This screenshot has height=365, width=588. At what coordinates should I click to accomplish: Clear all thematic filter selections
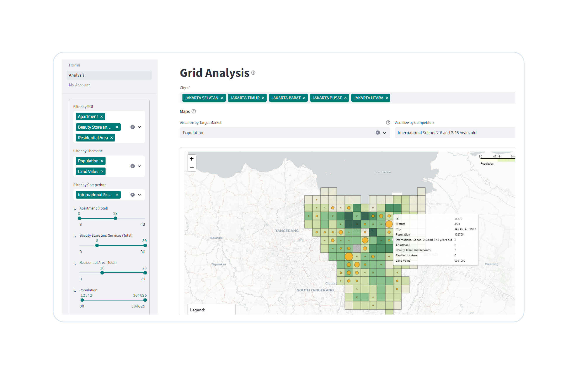click(132, 166)
